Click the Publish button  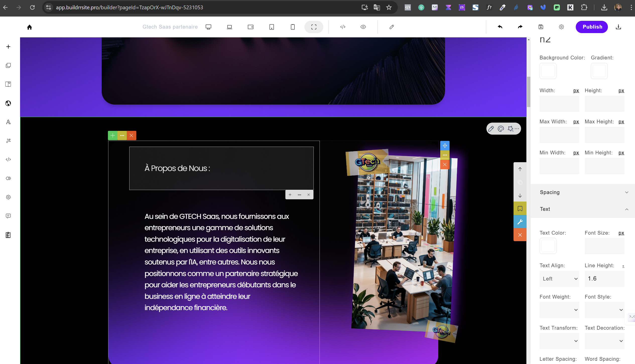(592, 27)
